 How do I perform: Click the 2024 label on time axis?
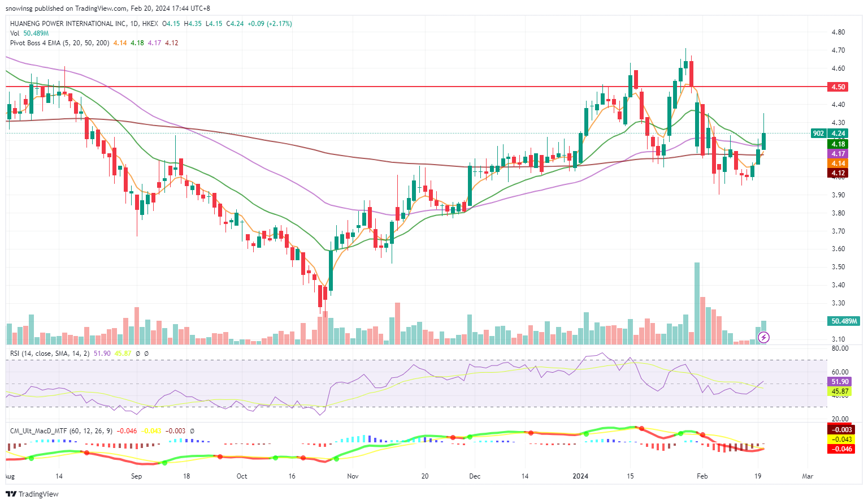click(x=580, y=476)
